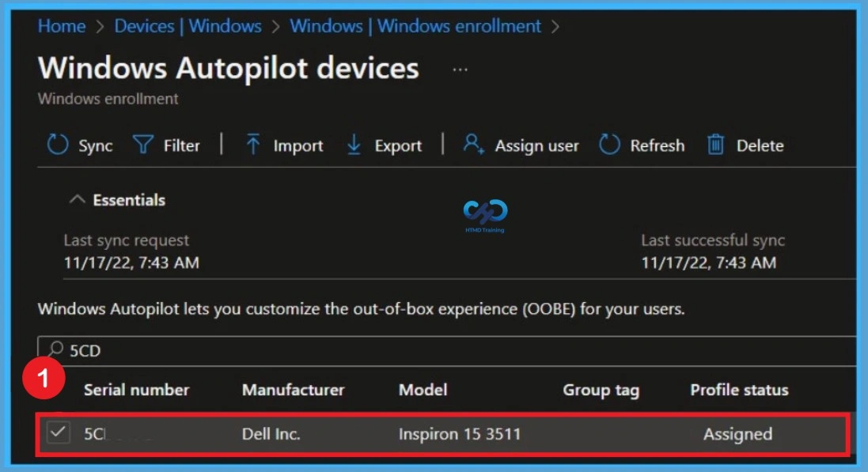Click the Export down-arrow icon

pyautogui.click(x=354, y=145)
